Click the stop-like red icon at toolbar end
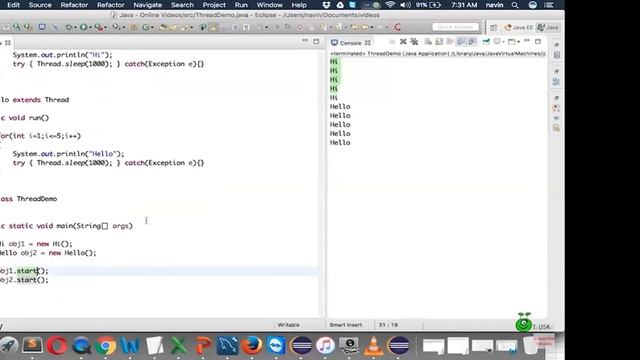640x360 pixels. (x=398, y=27)
